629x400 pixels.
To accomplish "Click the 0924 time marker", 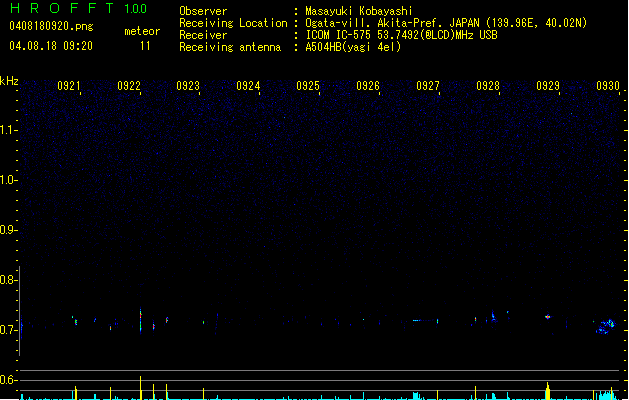I will pyautogui.click(x=248, y=86).
